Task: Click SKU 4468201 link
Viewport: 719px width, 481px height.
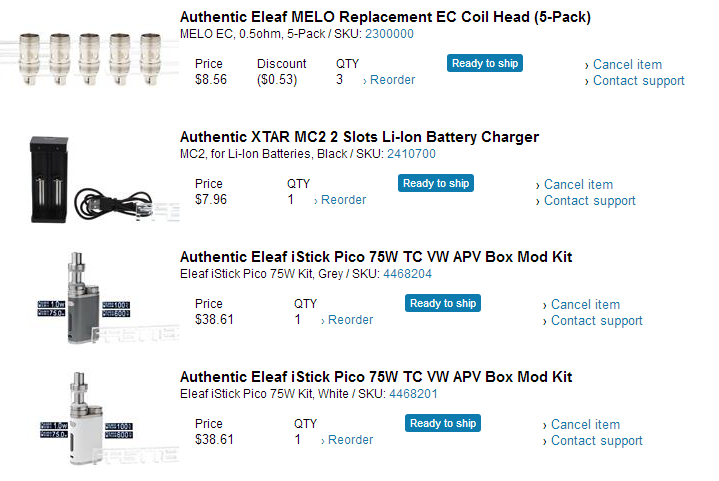Action: coord(412,394)
